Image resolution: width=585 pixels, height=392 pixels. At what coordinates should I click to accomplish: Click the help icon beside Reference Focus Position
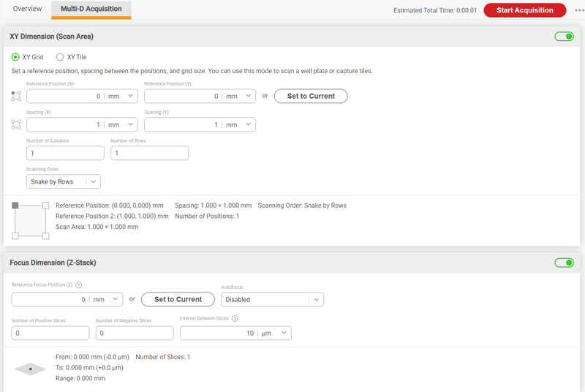point(79,285)
